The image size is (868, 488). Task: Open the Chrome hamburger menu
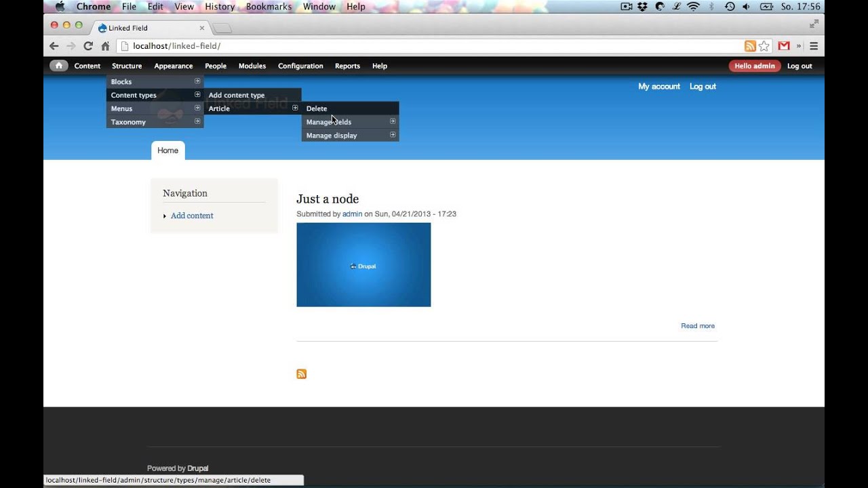click(x=814, y=46)
